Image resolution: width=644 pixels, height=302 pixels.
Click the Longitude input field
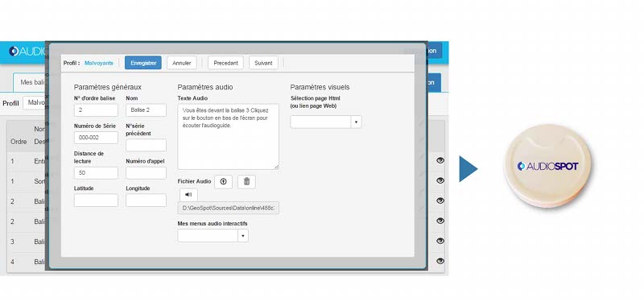[147, 200]
